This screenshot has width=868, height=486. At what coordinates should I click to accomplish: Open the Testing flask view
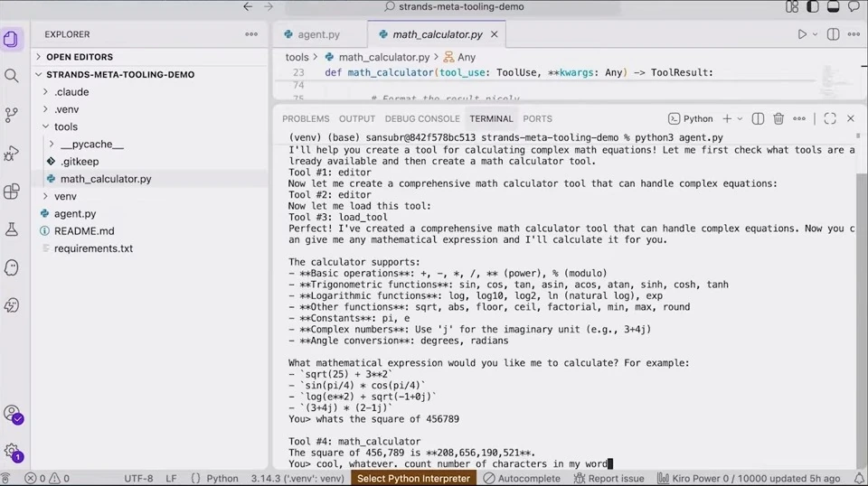11,229
